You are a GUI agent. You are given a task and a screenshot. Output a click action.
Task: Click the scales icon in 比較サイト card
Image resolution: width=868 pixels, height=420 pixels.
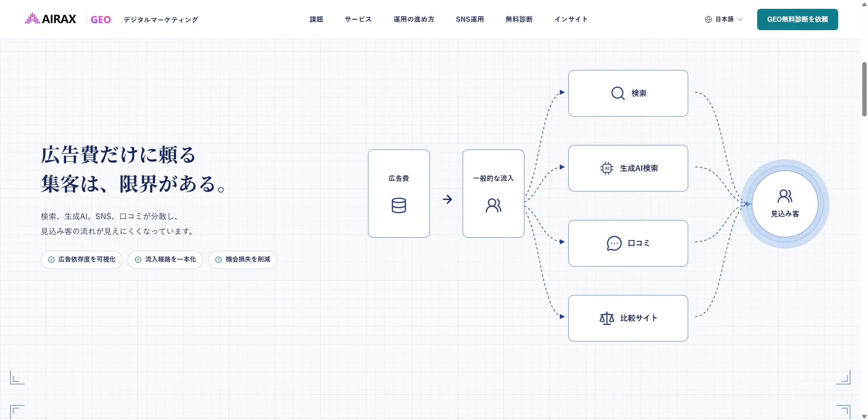(607, 318)
